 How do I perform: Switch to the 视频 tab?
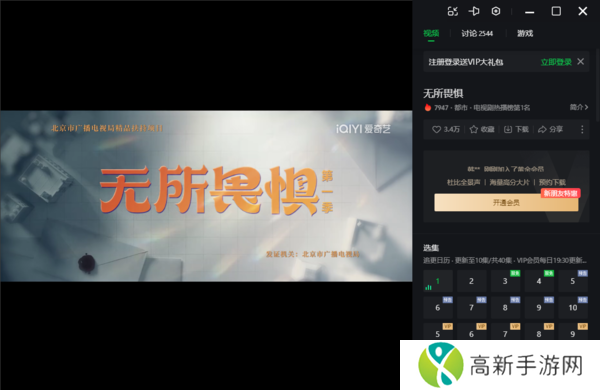coord(431,33)
